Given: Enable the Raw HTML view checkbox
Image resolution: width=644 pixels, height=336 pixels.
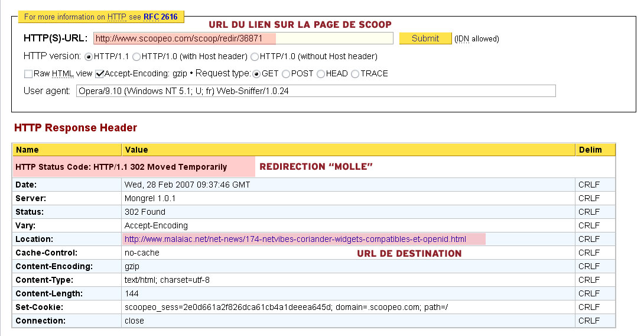Looking at the screenshot, I should 28,74.
